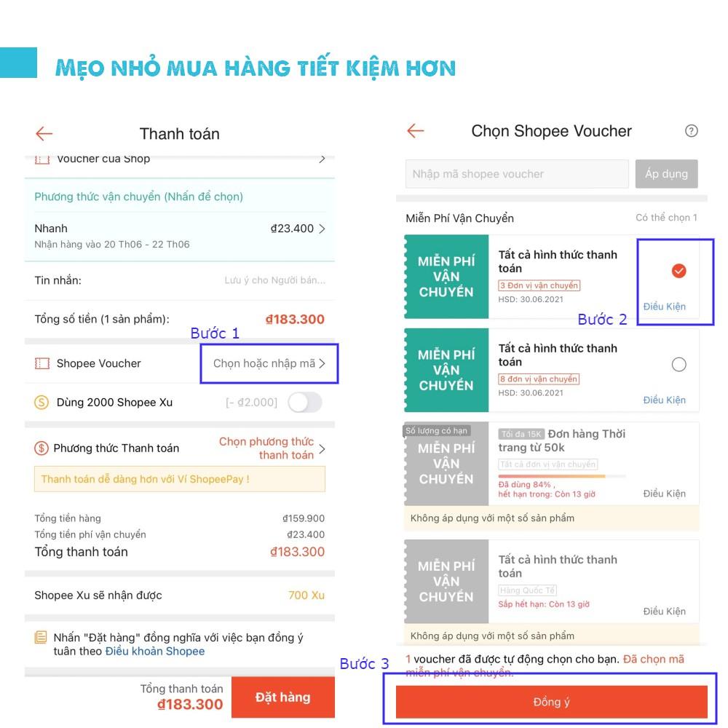Click the Shopee Xu coin icon
Viewport: 728px width, 728px height.
pos(41,402)
